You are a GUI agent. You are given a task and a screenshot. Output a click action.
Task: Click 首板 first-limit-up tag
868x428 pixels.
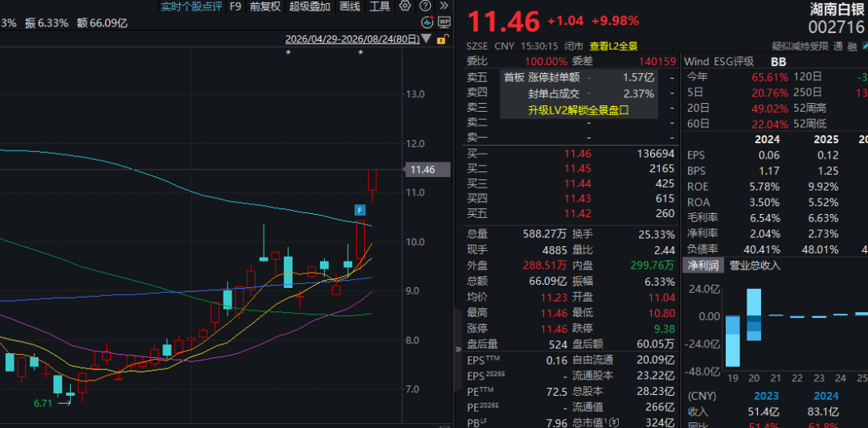(x=514, y=78)
